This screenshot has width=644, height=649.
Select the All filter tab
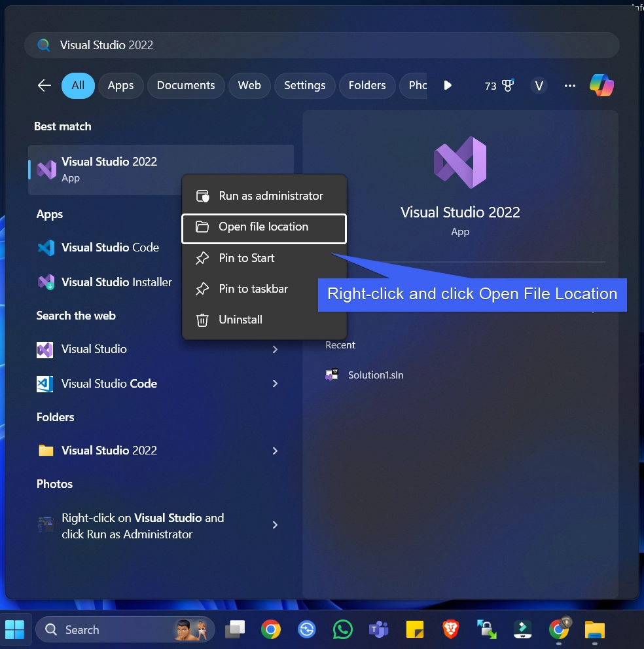(78, 86)
